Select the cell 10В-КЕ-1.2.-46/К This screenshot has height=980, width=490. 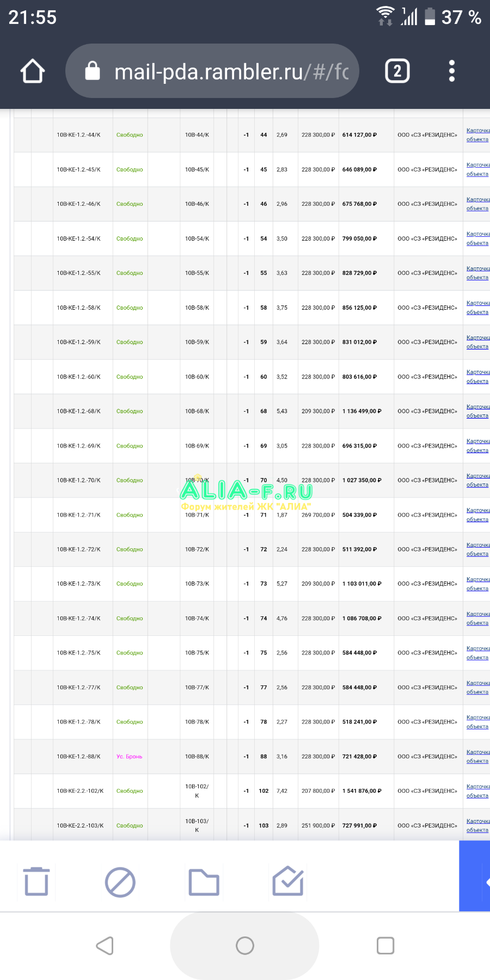tap(79, 204)
